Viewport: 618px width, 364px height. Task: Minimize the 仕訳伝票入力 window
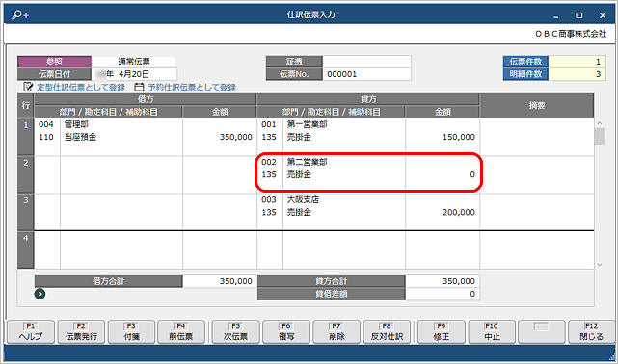pyautogui.click(x=555, y=15)
